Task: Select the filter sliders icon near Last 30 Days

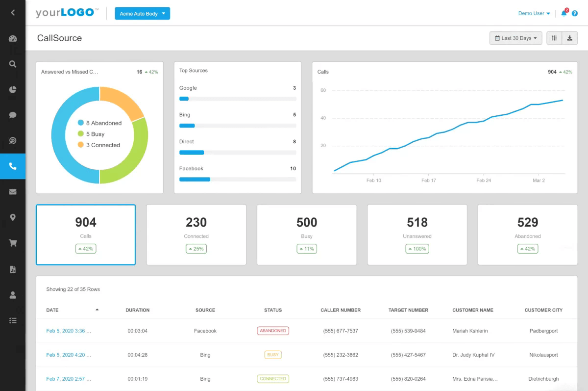Action: [554, 38]
